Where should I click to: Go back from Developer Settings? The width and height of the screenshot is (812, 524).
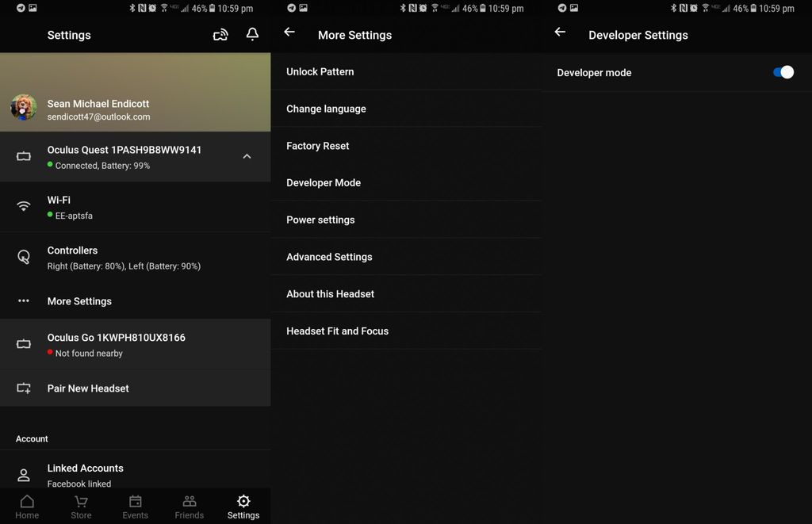[x=560, y=32]
